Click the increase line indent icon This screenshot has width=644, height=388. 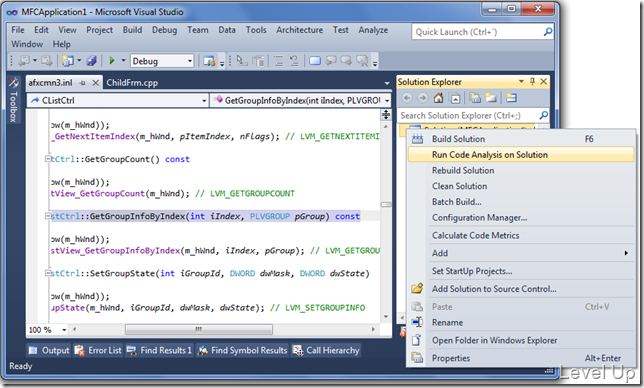click(x=279, y=61)
